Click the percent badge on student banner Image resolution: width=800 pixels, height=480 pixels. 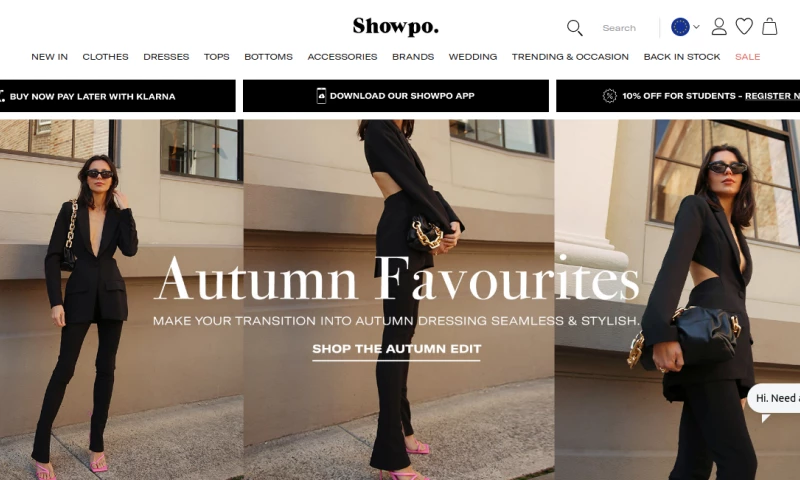point(609,95)
